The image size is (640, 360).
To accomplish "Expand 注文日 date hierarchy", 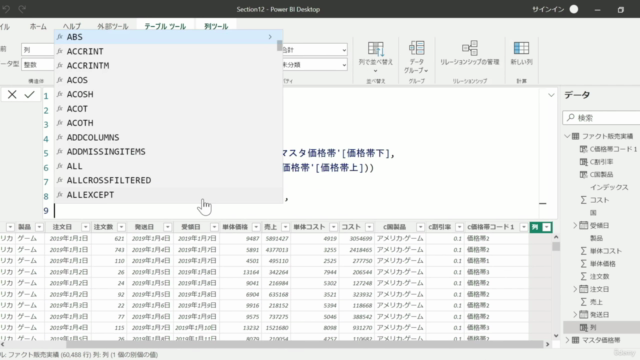I will click(x=575, y=289).
